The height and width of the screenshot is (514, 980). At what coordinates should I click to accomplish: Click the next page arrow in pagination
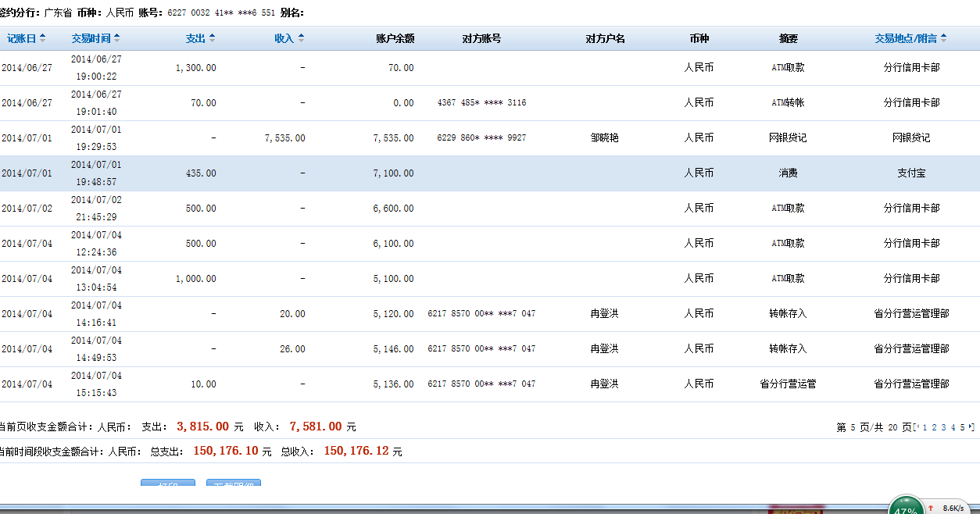click(971, 427)
